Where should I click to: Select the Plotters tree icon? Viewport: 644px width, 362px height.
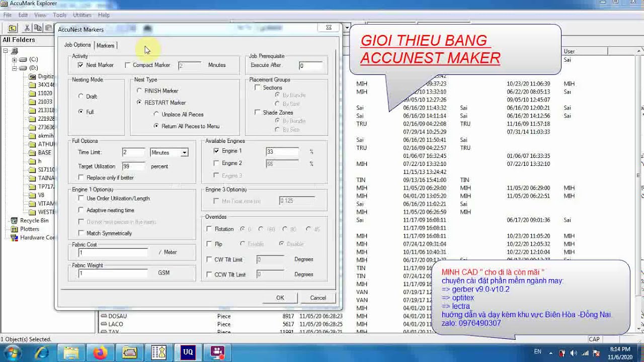(15, 229)
